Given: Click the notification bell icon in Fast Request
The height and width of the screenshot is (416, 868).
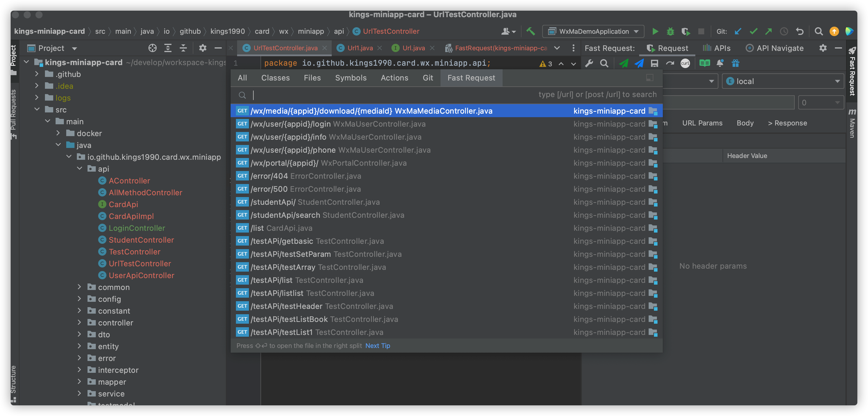Looking at the screenshot, I should click(720, 63).
